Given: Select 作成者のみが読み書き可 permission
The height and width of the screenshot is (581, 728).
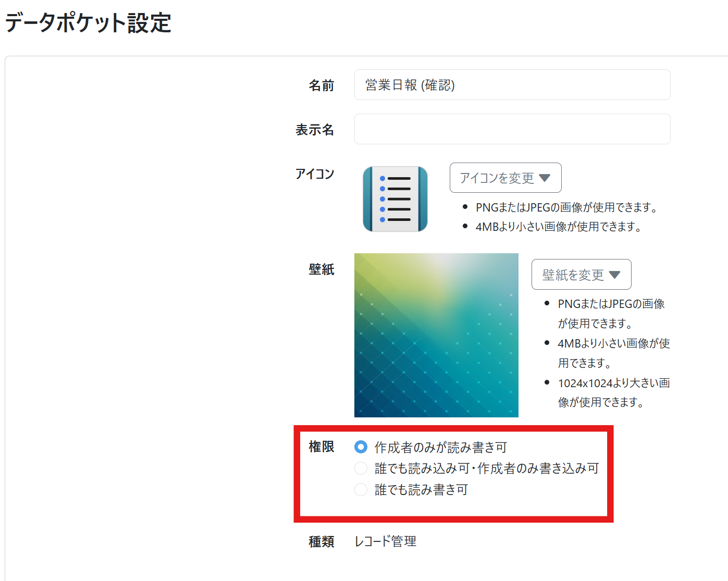Looking at the screenshot, I should (361, 447).
